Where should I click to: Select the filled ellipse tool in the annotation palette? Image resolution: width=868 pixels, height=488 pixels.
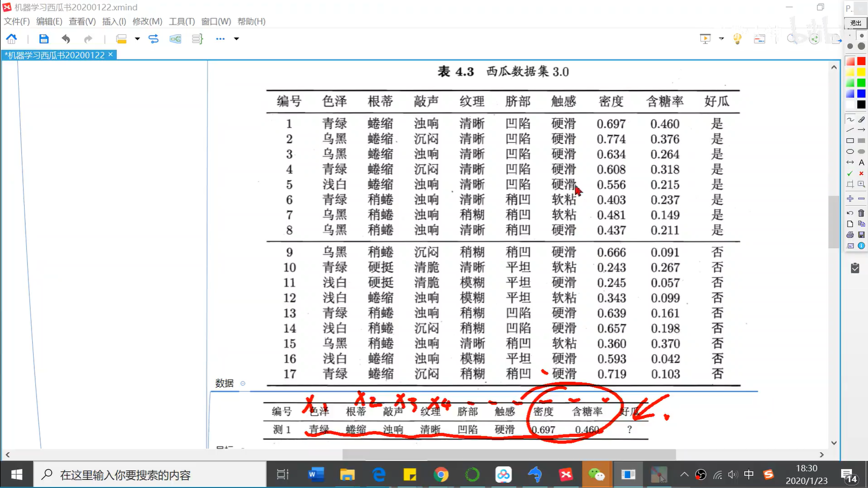(861, 152)
